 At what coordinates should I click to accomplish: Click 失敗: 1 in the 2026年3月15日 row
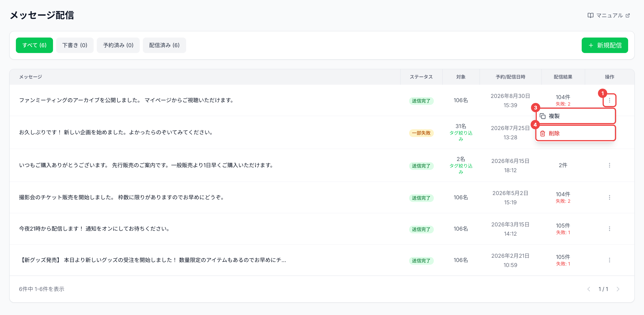[x=563, y=233]
